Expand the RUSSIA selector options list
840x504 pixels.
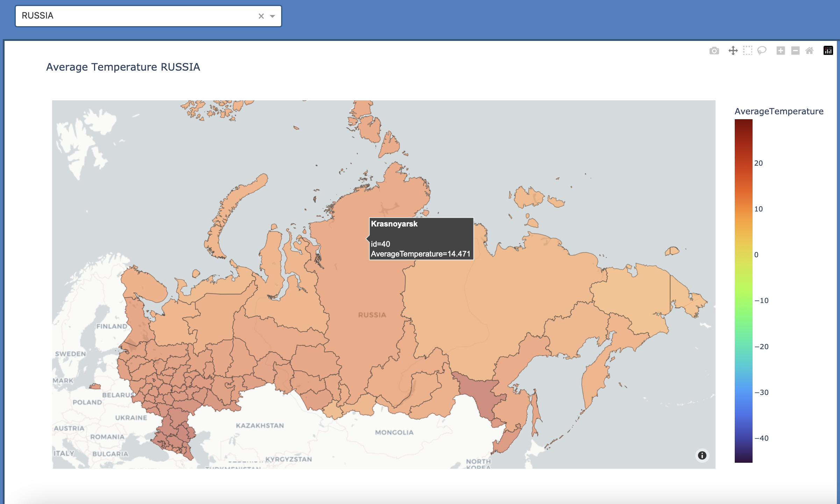[x=272, y=16]
